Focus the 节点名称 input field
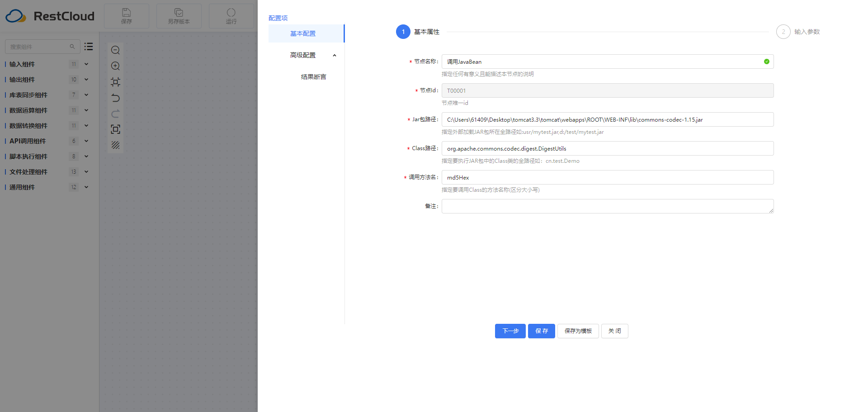 [x=608, y=62]
